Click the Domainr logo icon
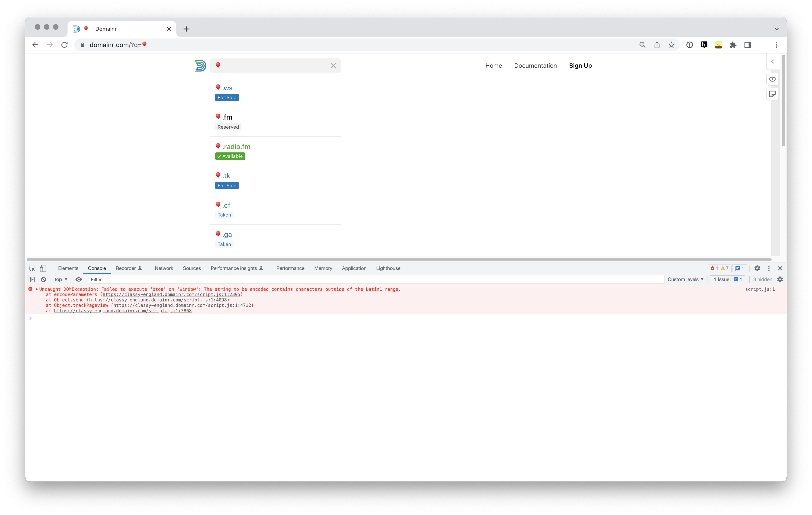812x515 pixels. [200, 65]
